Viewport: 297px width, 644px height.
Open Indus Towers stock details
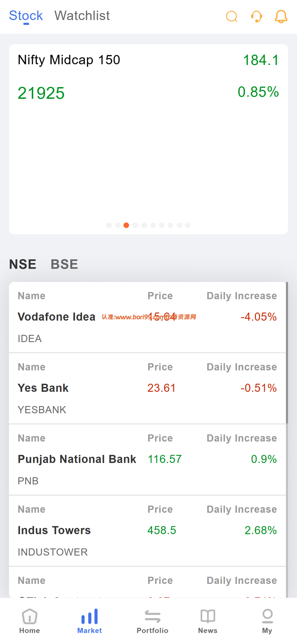(147, 531)
